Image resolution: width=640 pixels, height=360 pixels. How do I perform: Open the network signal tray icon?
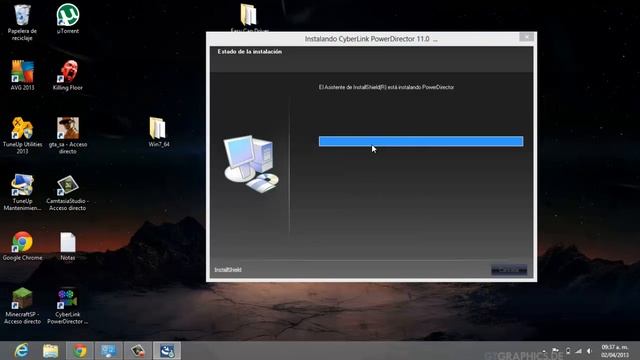[x=578, y=351]
